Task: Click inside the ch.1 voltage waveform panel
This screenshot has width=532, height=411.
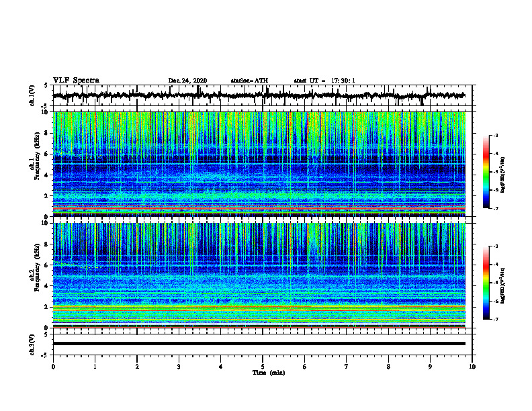Action: tap(263, 95)
